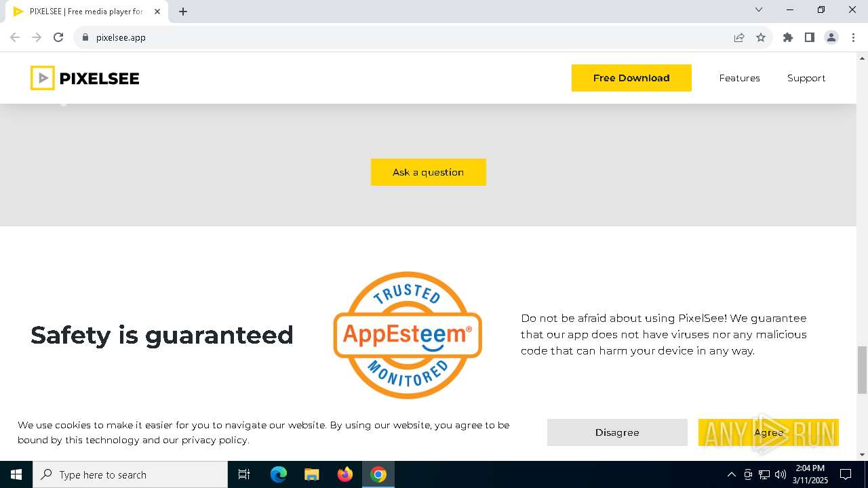Viewport: 868px width, 488px height.
Task: Expand the tab search chevron
Action: [759, 9]
